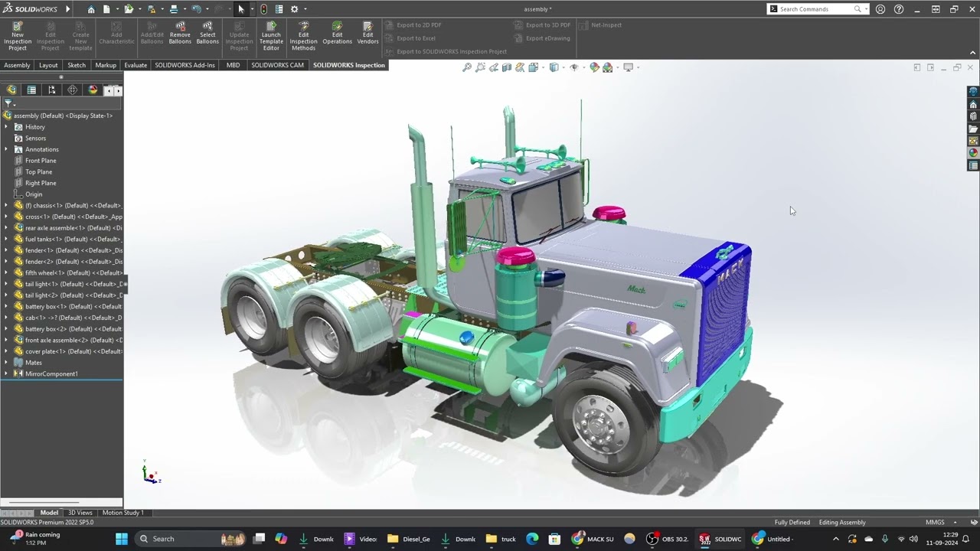980x551 pixels.
Task: Expand the fuel tanks<1> component node
Action: 6,239
